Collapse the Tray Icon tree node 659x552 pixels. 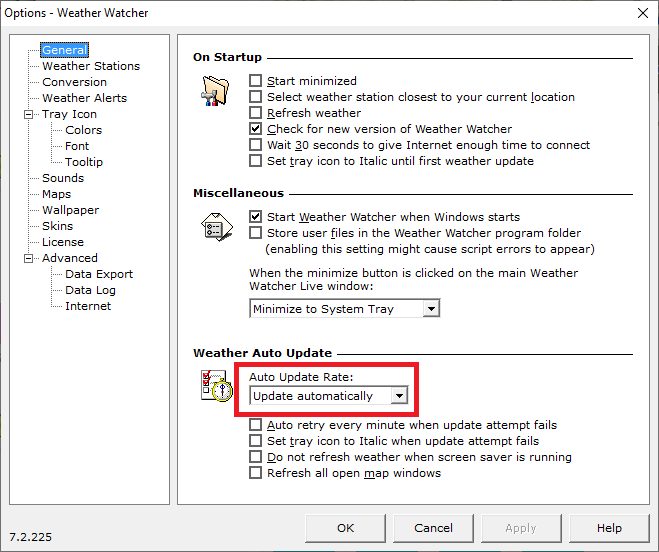tap(28, 114)
